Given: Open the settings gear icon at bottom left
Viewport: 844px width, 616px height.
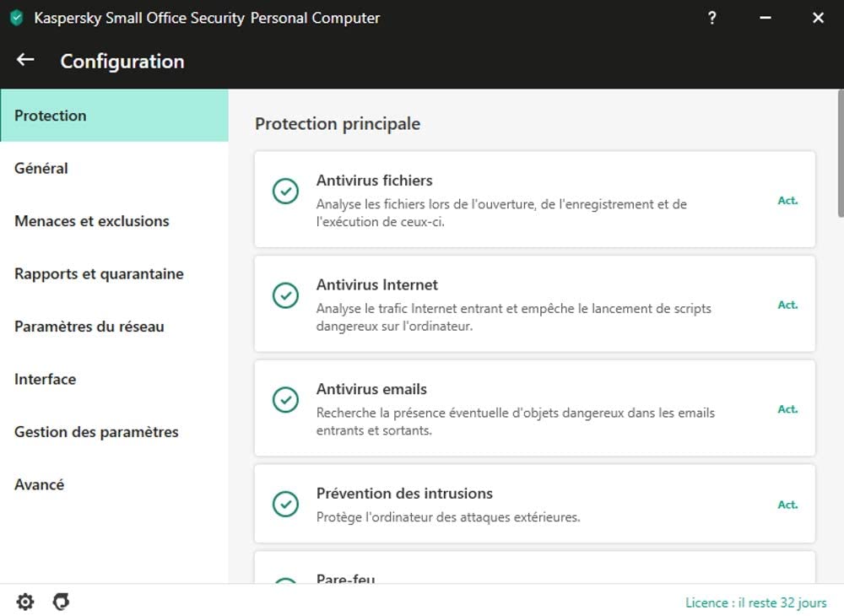Looking at the screenshot, I should (25, 602).
